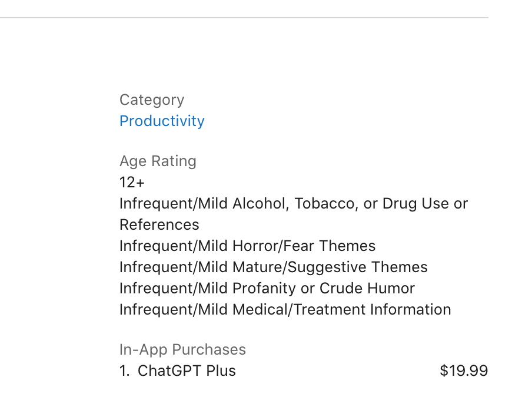The image size is (532, 410).
Task: Click the Medical/Treatment Information line
Action: (x=285, y=309)
